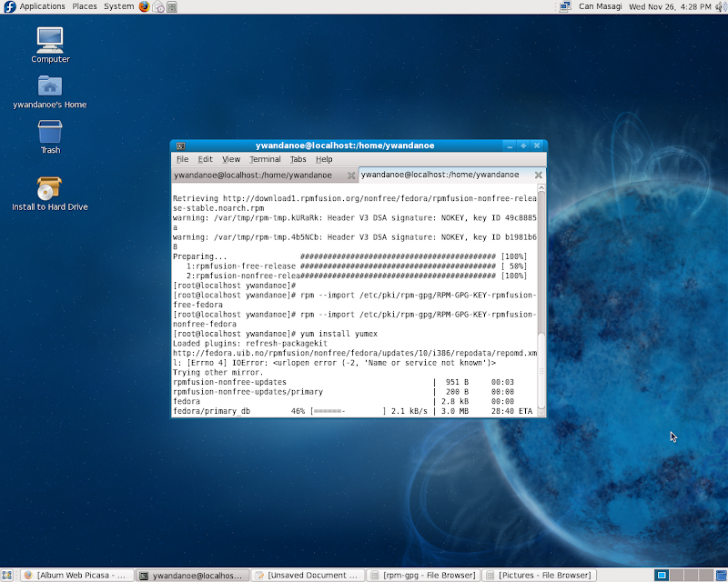The image size is (728, 582).
Task: Select ywandanoe's Home folder desktop icon
Action: point(50,92)
